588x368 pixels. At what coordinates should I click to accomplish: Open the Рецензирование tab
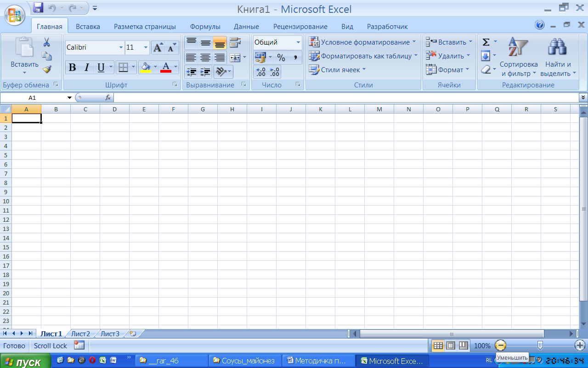[300, 27]
